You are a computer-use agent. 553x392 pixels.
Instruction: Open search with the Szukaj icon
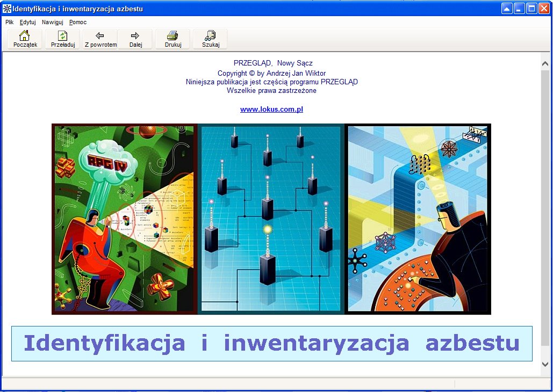(x=210, y=39)
